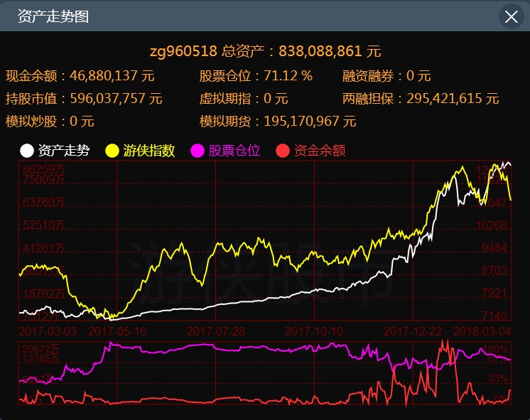Click the 资产走势 legend label
Screen dimensions: 530x420
64,151
